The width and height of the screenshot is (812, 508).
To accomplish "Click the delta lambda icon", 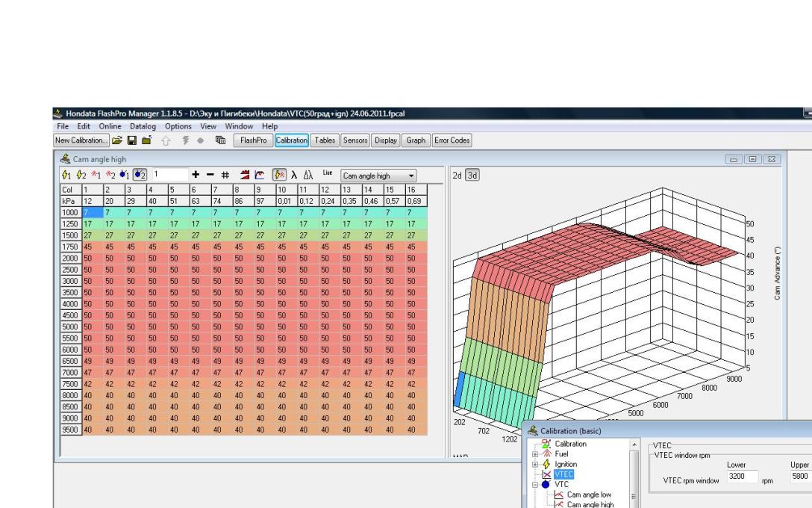I will click(x=308, y=176).
